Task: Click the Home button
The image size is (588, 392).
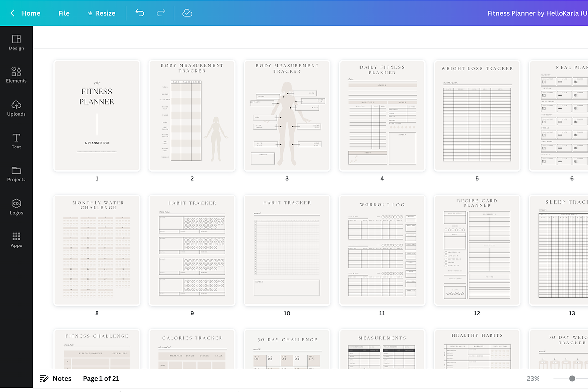Action: (x=31, y=13)
